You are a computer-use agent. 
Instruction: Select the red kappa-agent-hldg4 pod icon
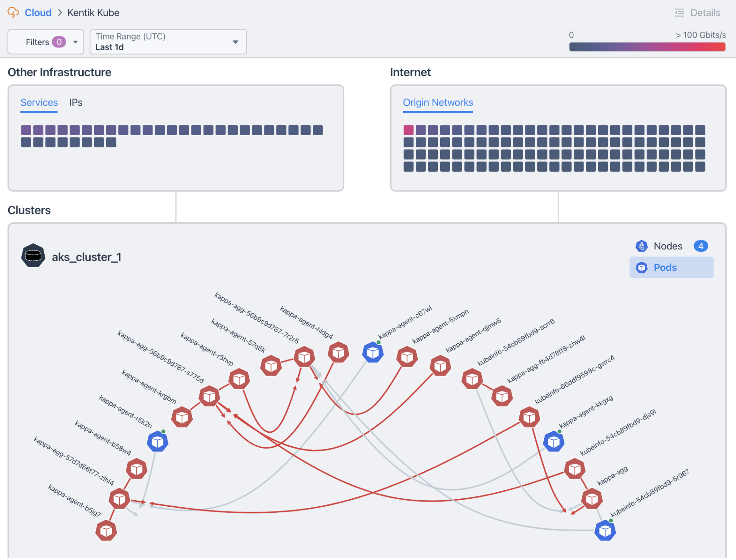tap(338, 353)
